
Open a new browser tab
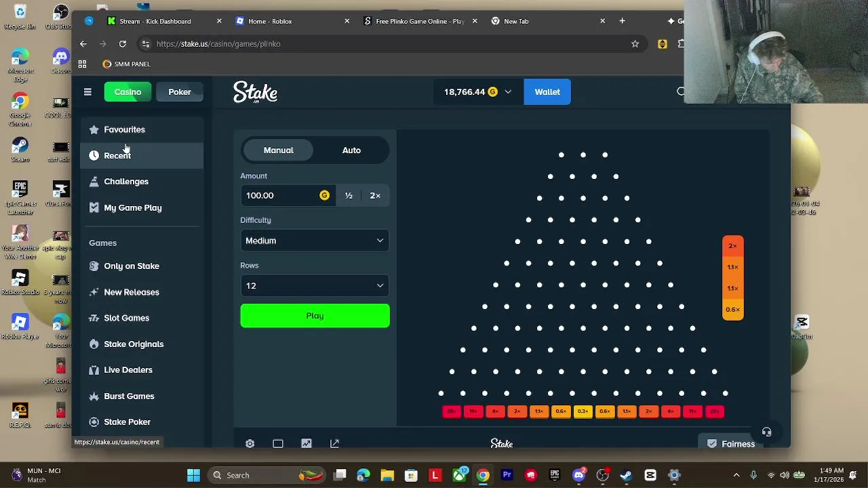coord(622,21)
